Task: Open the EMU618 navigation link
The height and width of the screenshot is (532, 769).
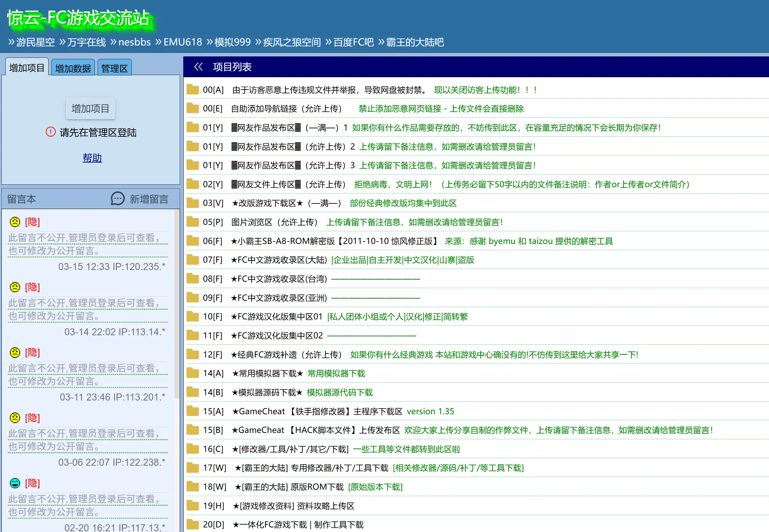Action: point(183,42)
